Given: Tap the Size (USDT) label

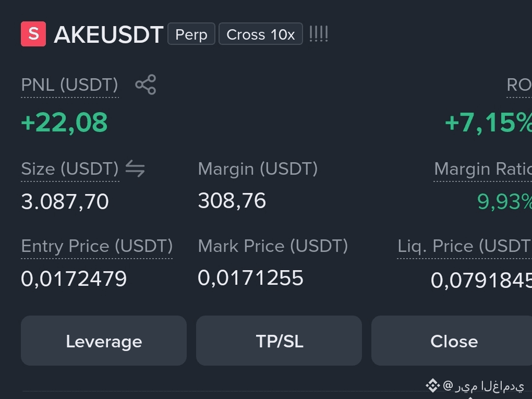Looking at the screenshot, I should click(70, 169).
